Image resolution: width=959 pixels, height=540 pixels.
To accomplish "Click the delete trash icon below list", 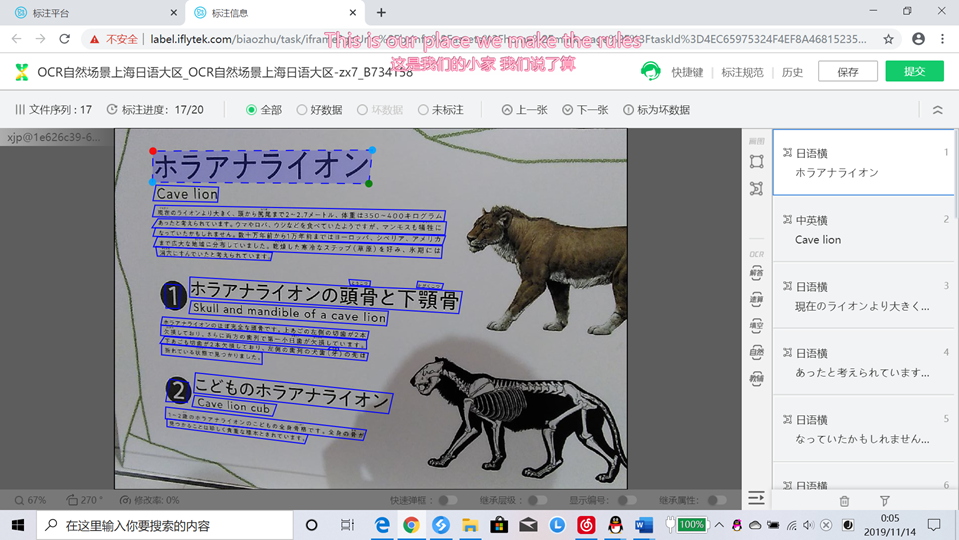I will click(x=844, y=500).
